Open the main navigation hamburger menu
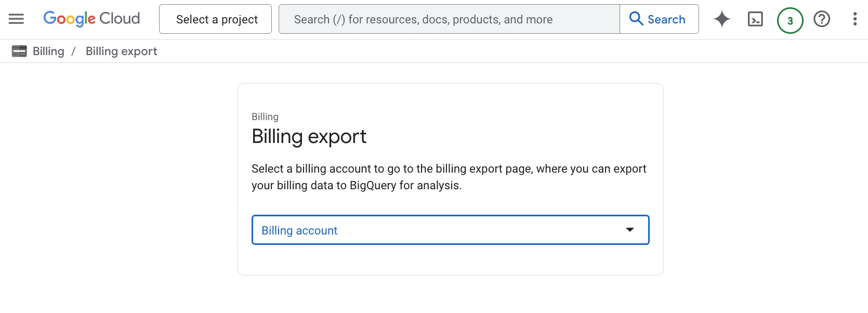Screen dimensions: 868x313 click(16, 19)
